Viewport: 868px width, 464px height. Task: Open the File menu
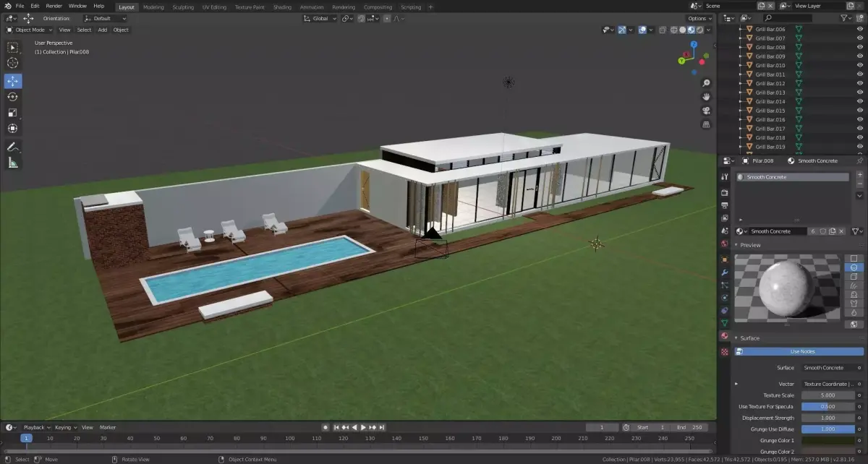pos(20,6)
